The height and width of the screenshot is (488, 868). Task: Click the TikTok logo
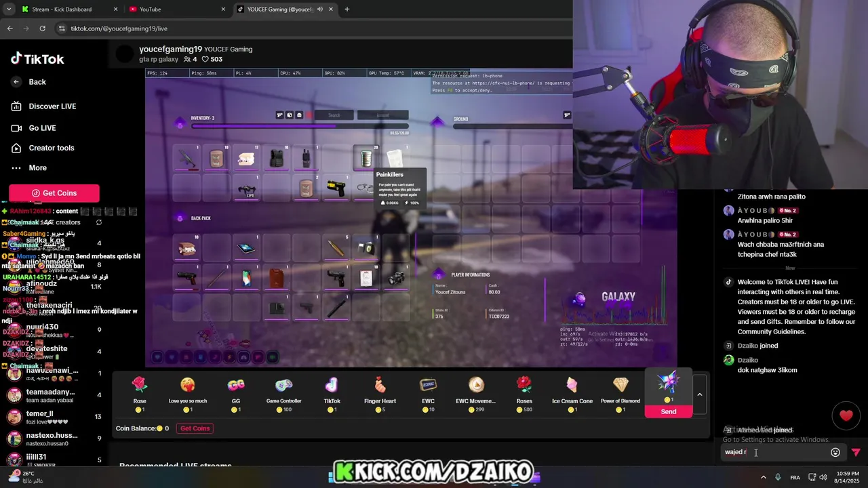point(37,59)
